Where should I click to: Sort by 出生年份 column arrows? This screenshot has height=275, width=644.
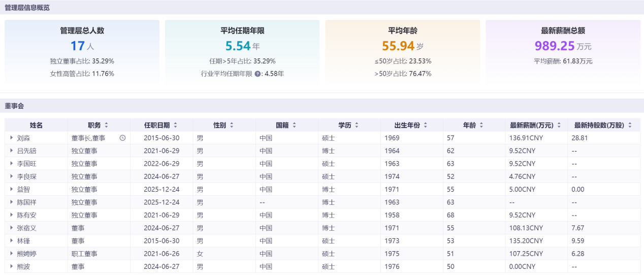425,125
